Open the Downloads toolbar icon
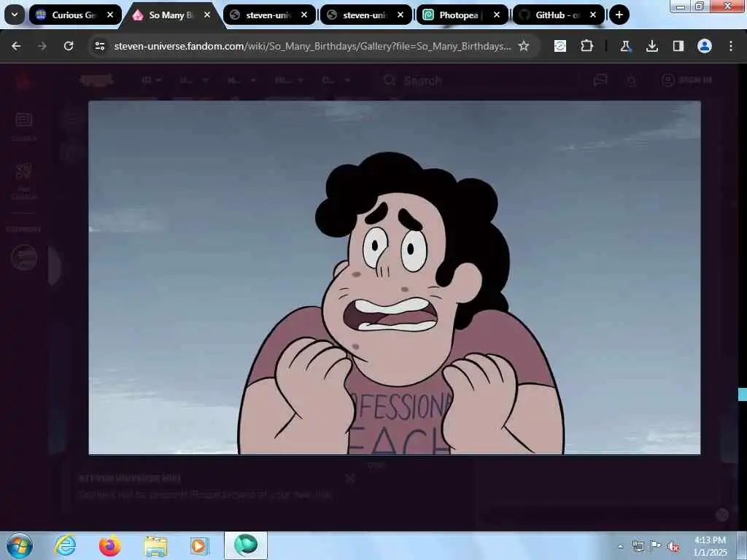747x560 pixels. coord(651,46)
